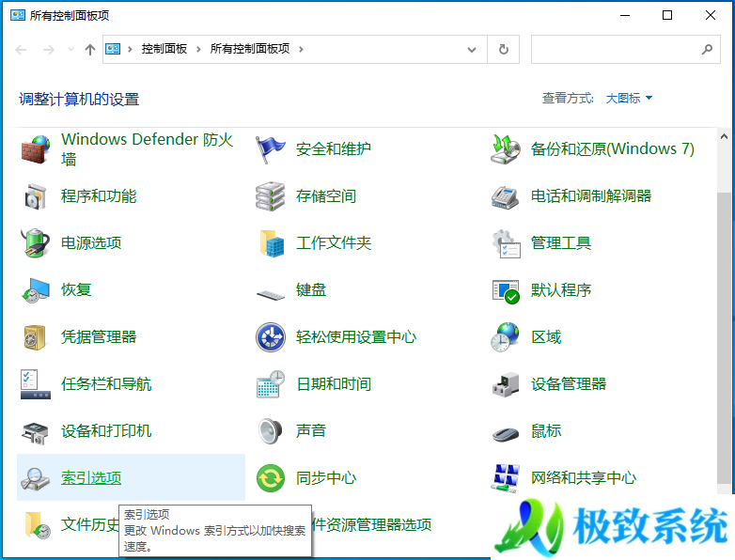
Task: Click the 轻松使用设置中心 icon
Action: (x=271, y=337)
